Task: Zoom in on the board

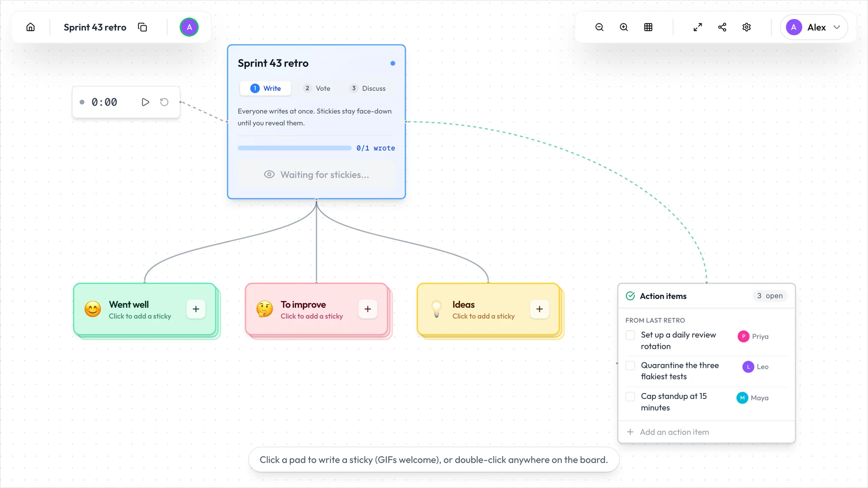Action: click(x=624, y=27)
